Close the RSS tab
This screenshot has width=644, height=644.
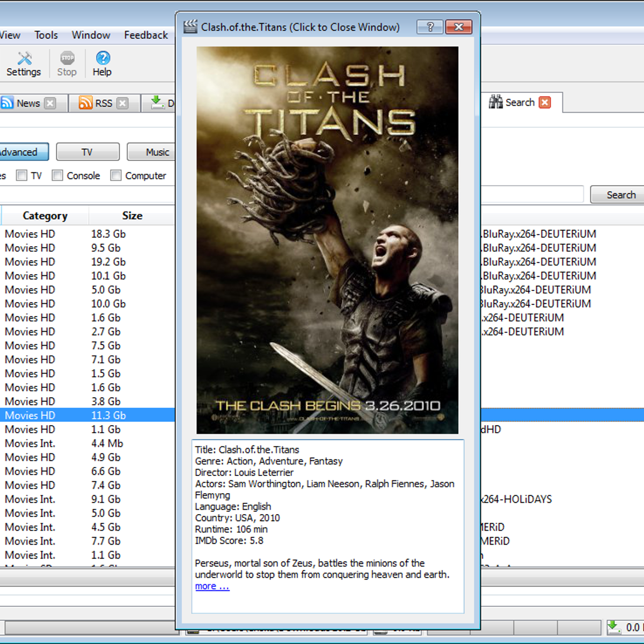coord(122,103)
